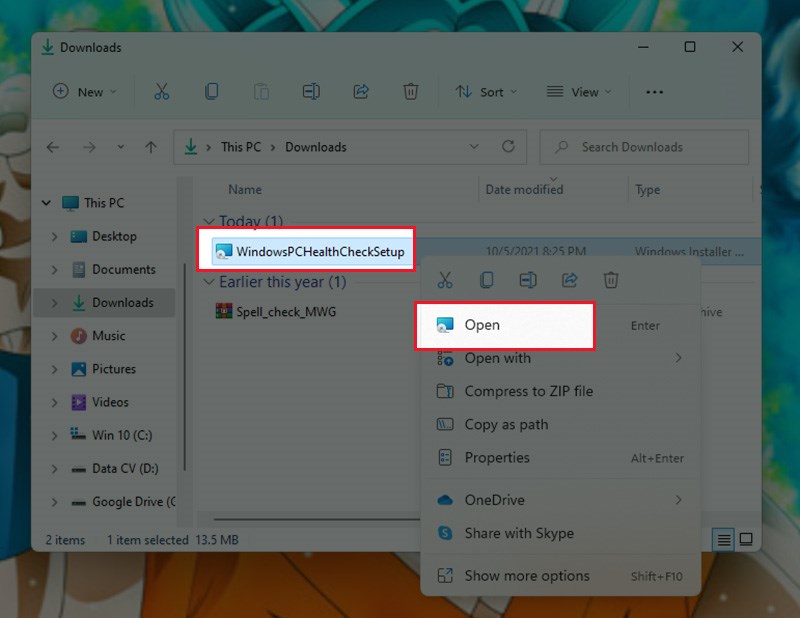
Task: Click the Copy icon in the toolbar
Action: tap(211, 92)
